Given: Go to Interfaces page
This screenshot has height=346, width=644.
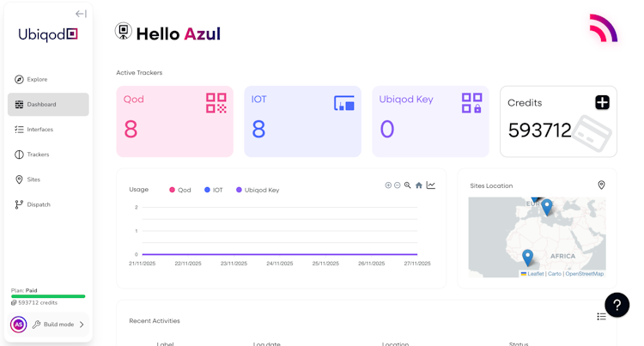Looking at the screenshot, I should [x=48, y=130].
